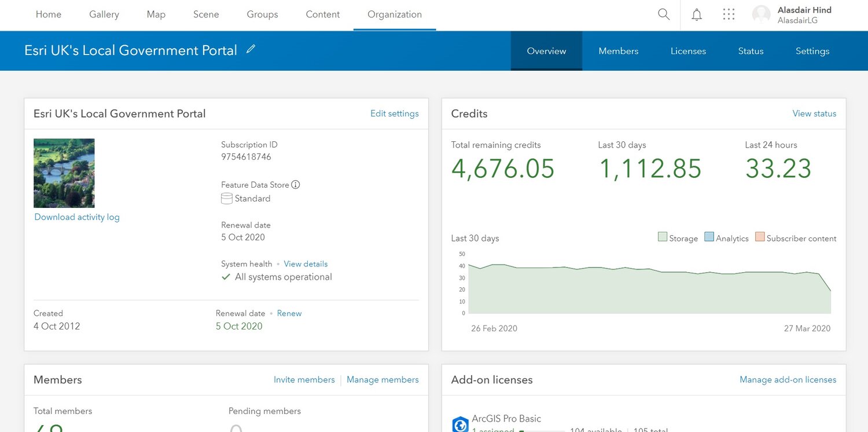Image resolution: width=868 pixels, height=432 pixels.
Task: Click subscription ID 9754618746
Action: click(246, 157)
